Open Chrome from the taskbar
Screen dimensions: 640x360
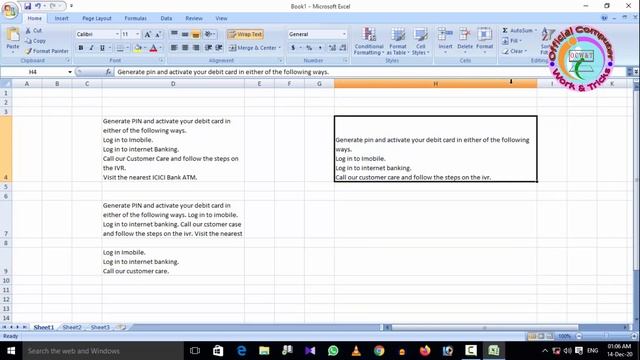pyautogui.click(x=379, y=351)
